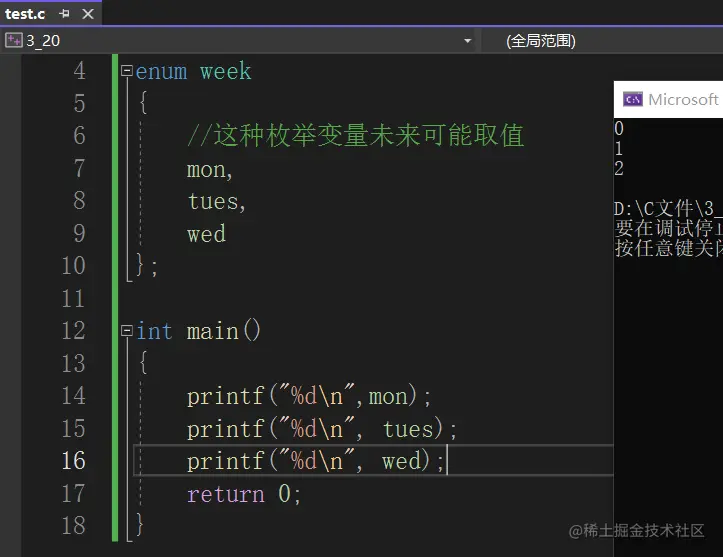Click the Chinese comment on line 6
This screenshot has width=723, height=557.
pyautogui.click(x=356, y=136)
